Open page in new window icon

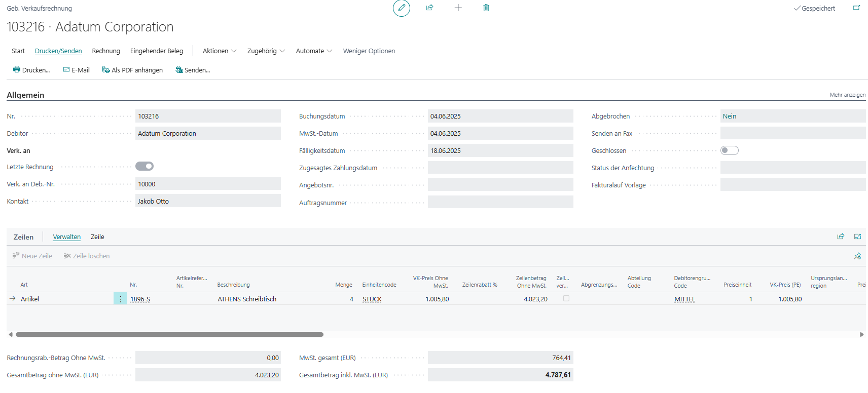tap(856, 8)
